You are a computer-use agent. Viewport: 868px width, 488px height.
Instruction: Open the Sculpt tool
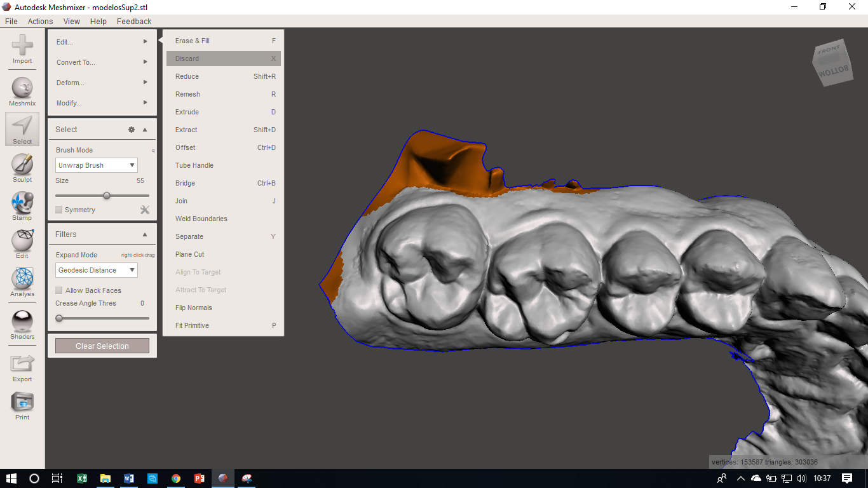[x=22, y=168]
